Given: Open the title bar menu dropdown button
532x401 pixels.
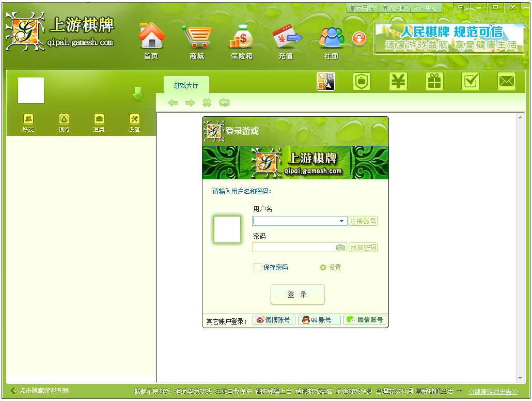Looking at the screenshot, I should 461,7.
